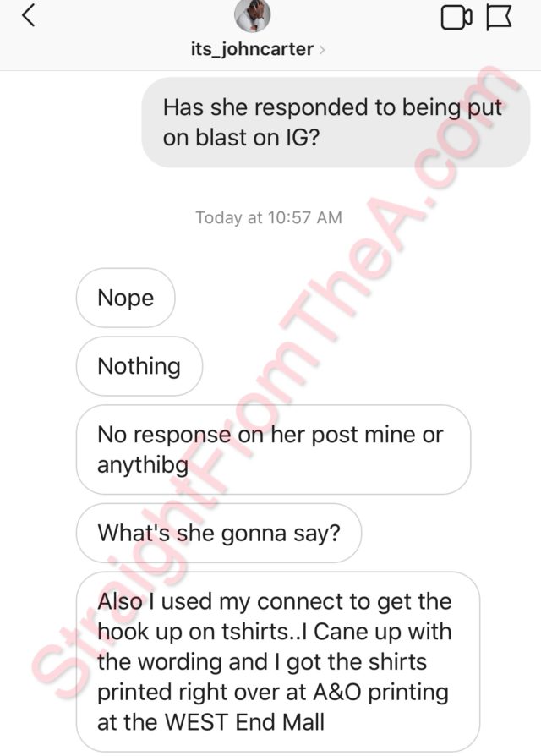Tap the 'What's she gonna say?' message
Image resolution: width=541 pixels, height=756 pixels.
219,534
